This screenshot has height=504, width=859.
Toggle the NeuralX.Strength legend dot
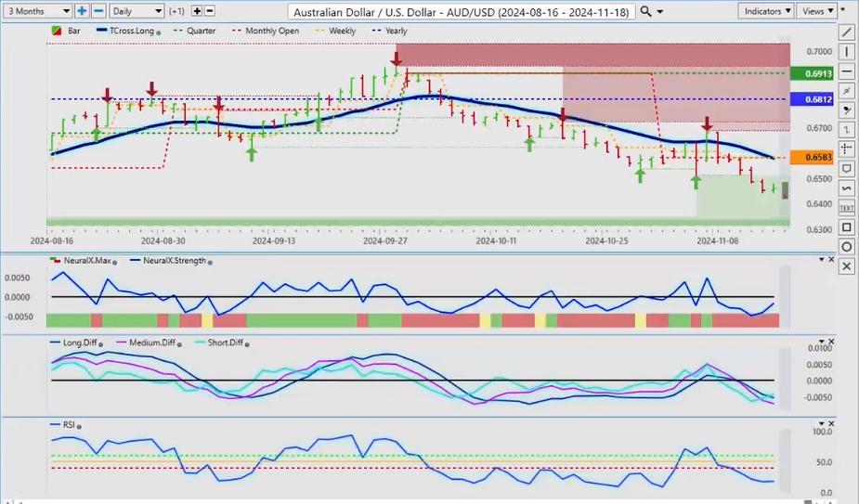point(210,263)
